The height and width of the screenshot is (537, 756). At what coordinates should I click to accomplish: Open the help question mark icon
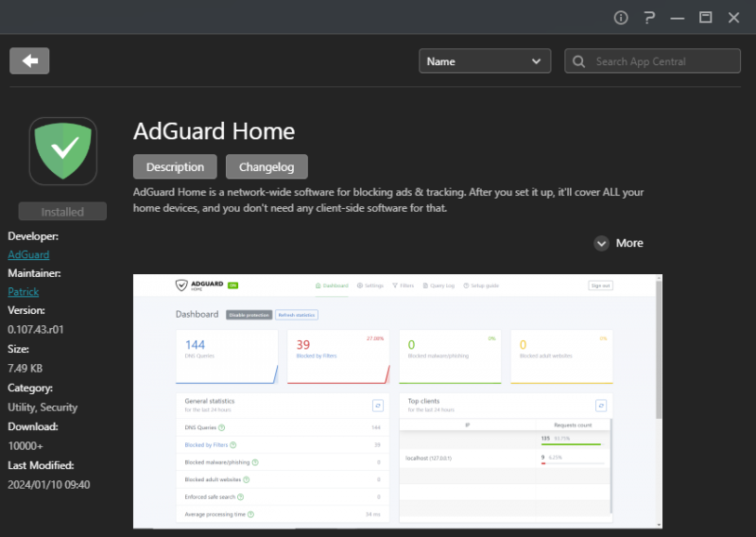tap(649, 18)
